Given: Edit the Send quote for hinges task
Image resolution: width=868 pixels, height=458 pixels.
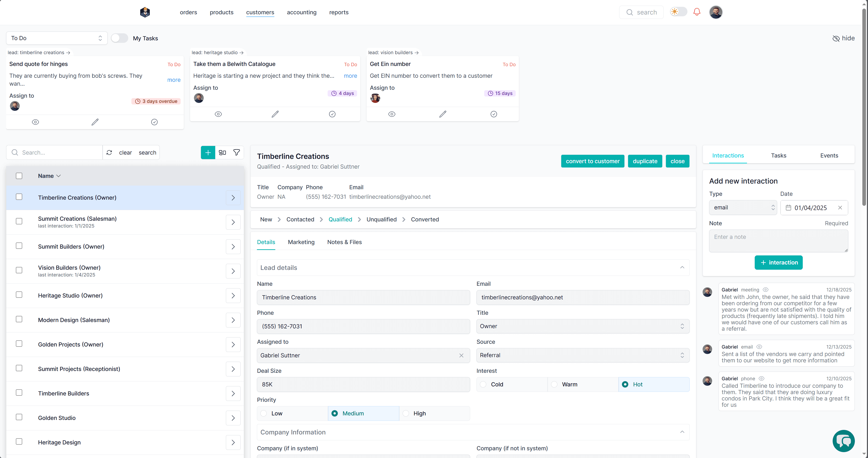Looking at the screenshot, I should point(95,122).
